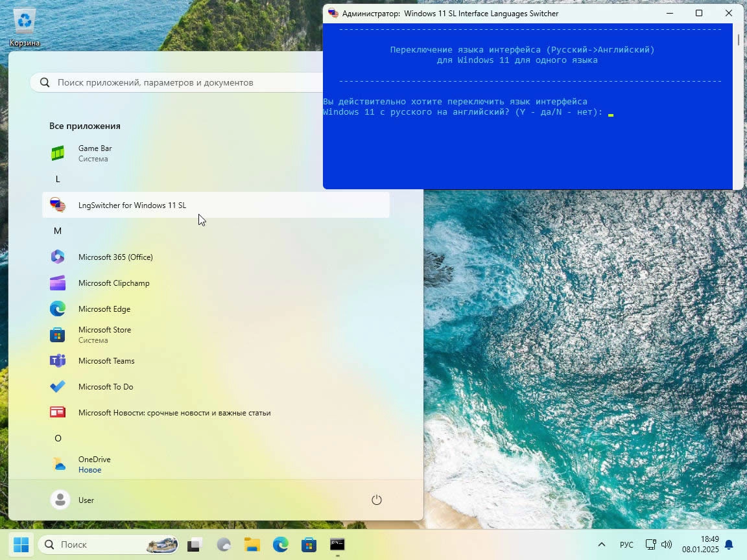Minimize the Languages Switcher window
The width and height of the screenshot is (747, 560).
(x=669, y=14)
